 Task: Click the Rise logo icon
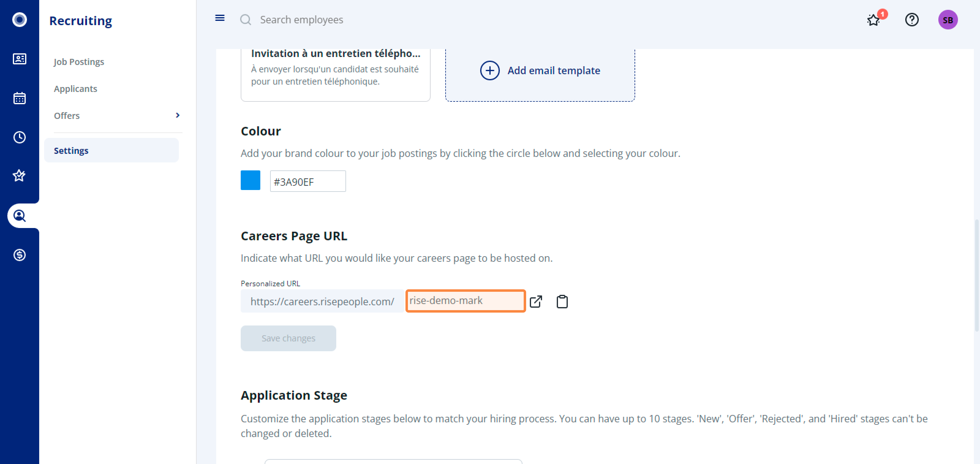point(19,19)
